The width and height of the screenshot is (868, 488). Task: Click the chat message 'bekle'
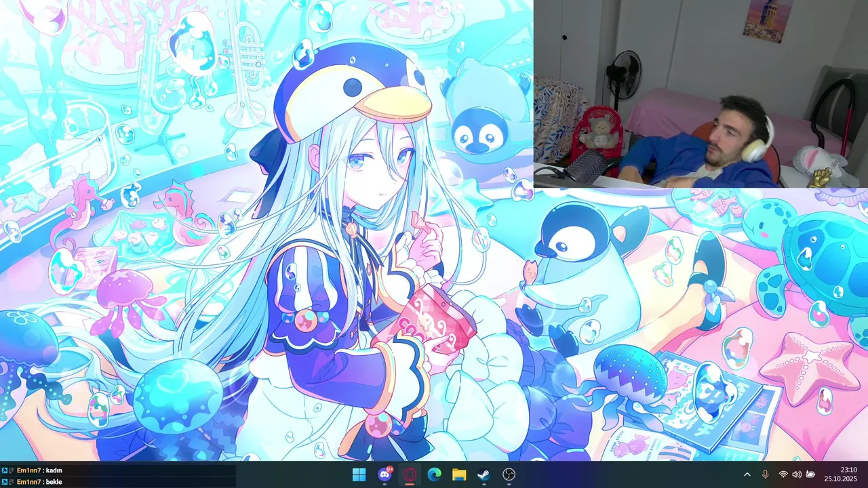point(54,482)
